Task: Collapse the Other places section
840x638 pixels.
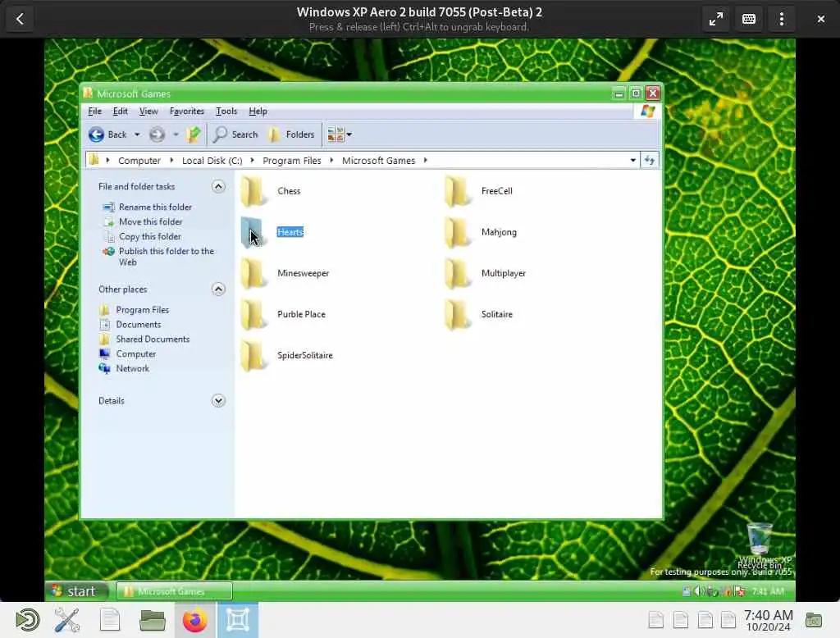Action: pyautogui.click(x=218, y=289)
